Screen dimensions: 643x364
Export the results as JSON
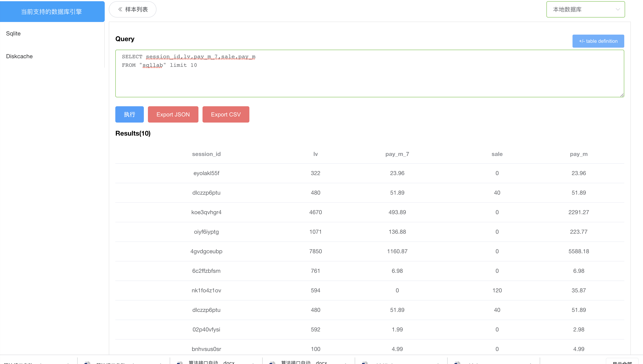pyautogui.click(x=173, y=114)
